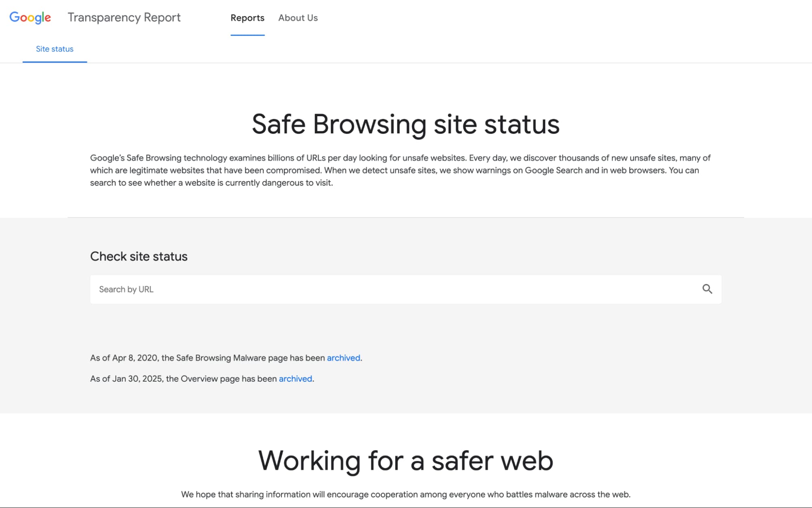Click the Google brand mark in the header
812x508 pixels.
[30, 17]
